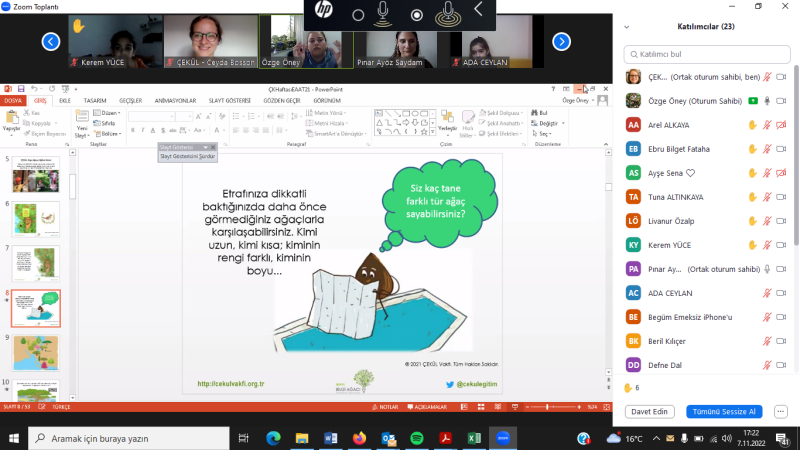Show previous video participants with left arrow
The width and height of the screenshot is (800, 450).
click(x=51, y=41)
